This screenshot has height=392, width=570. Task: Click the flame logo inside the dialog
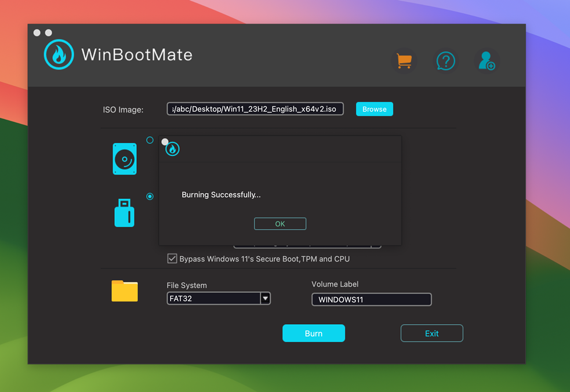pyautogui.click(x=172, y=148)
